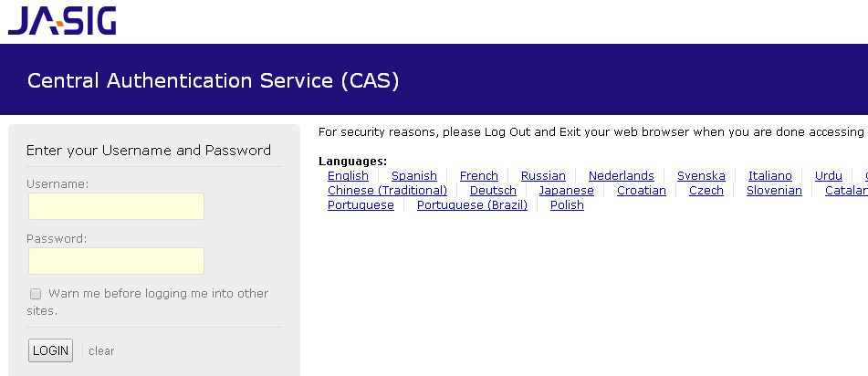Viewport: 868px width, 376px height.
Task: Select Urdu language link
Action: click(x=829, y=176)
